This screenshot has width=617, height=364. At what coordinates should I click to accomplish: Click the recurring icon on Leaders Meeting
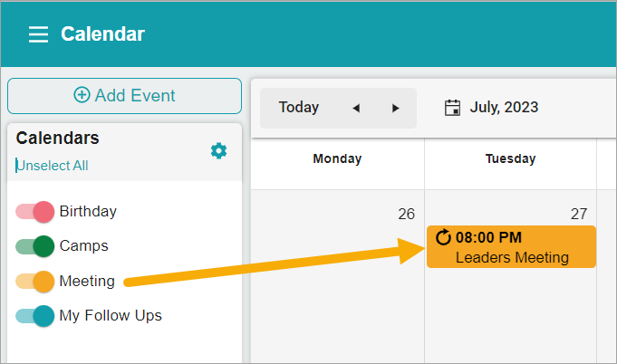(443, 237)
